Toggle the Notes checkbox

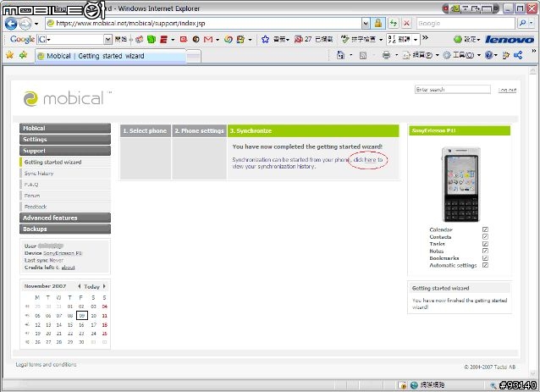[485, 251]
